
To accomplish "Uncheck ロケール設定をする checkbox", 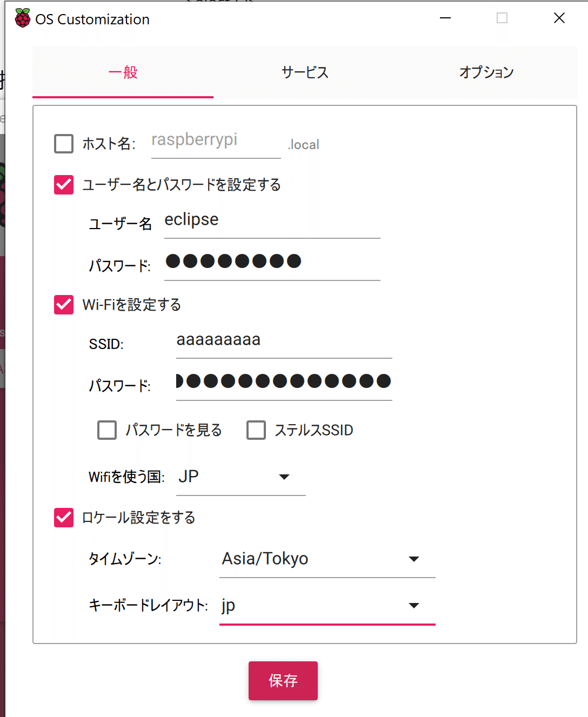I will 64,518.
